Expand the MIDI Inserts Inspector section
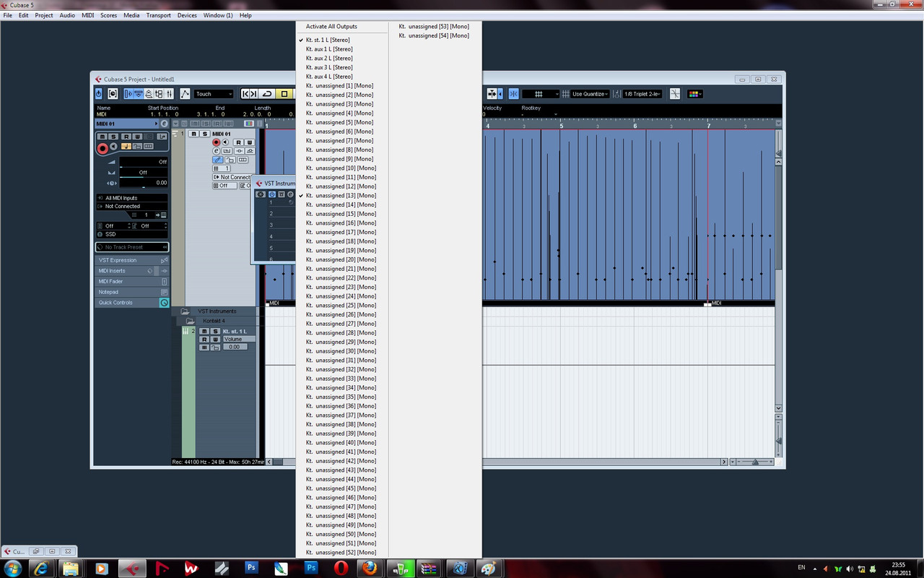The image size is (924, 578). click(132, 271)
